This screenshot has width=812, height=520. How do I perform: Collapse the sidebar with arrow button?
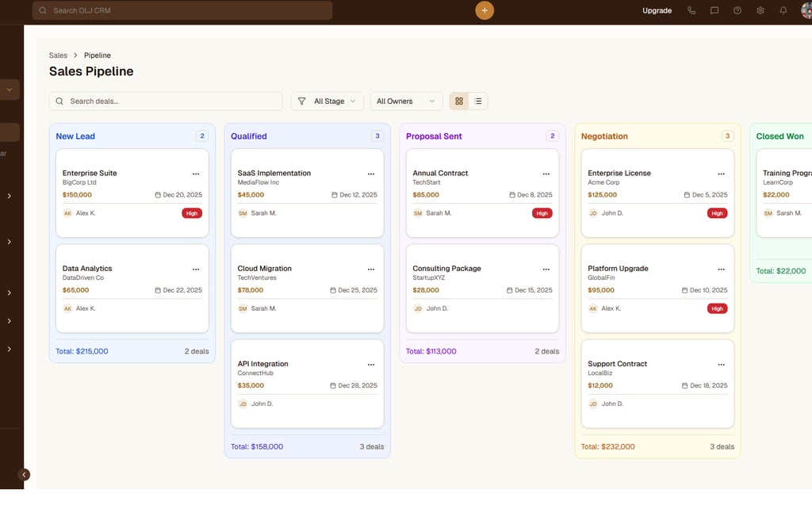click(x=24, y=475)
